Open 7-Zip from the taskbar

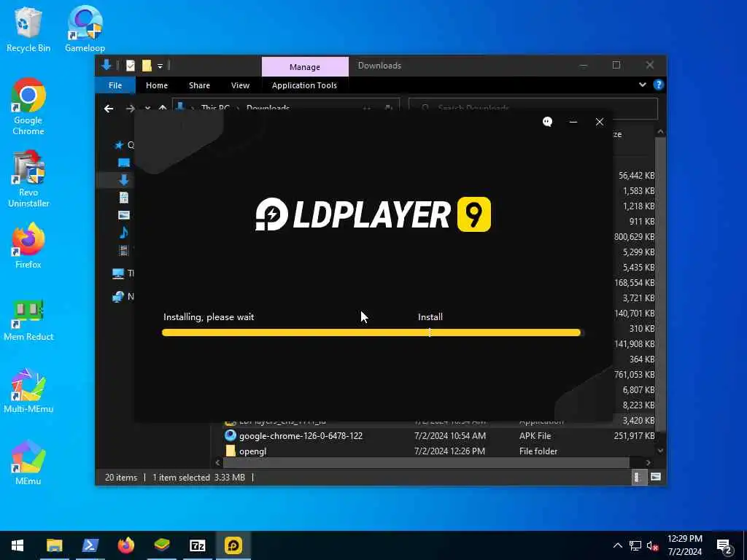pyautogui.click(x=197, y=545)
